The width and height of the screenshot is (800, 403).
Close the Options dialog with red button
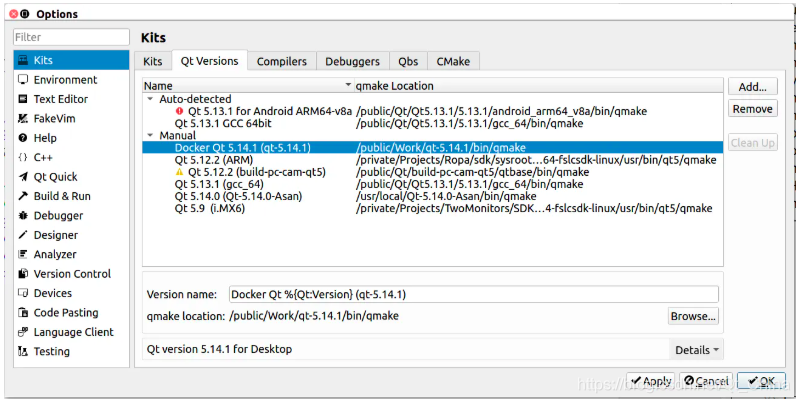point(14,14)
